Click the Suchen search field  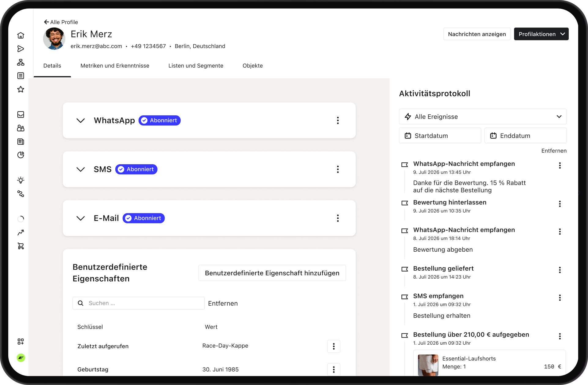pos(139,303)
